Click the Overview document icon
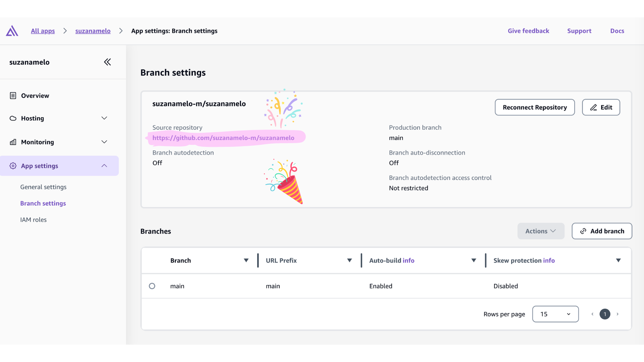 (13, 96)
